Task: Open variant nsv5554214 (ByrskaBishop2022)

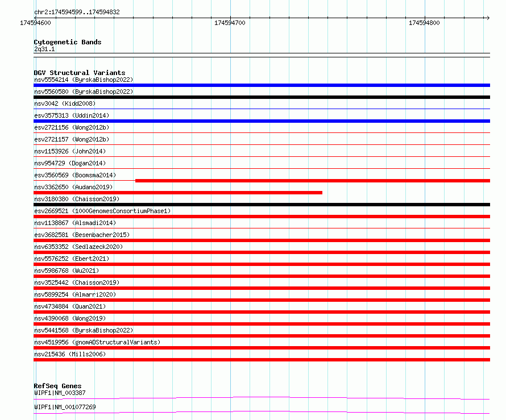Action: (x=84, y=80)
